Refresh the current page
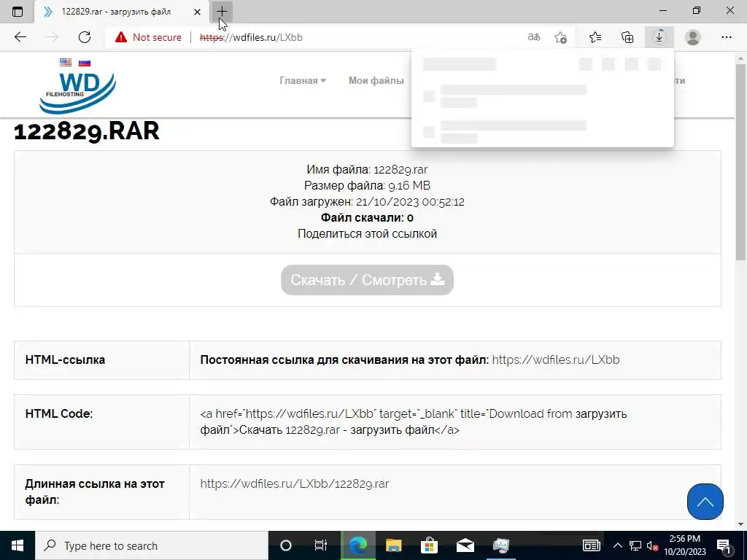 85,37
